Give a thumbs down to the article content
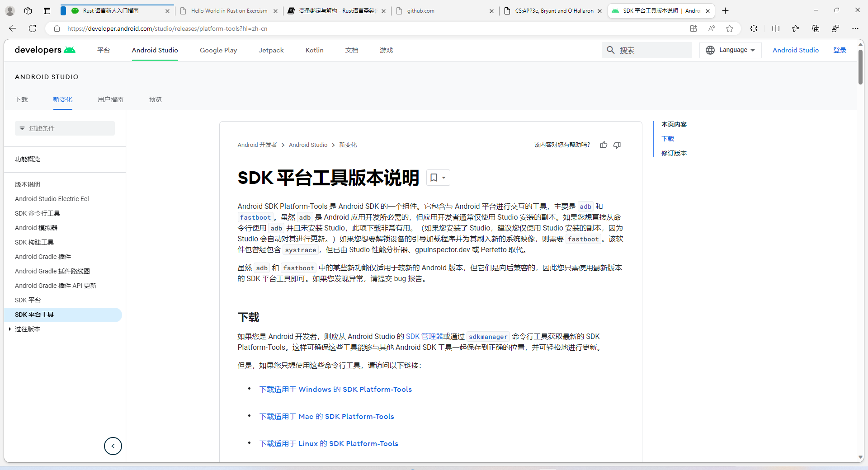This screenshot has width=868, height=470. [617, 145]
